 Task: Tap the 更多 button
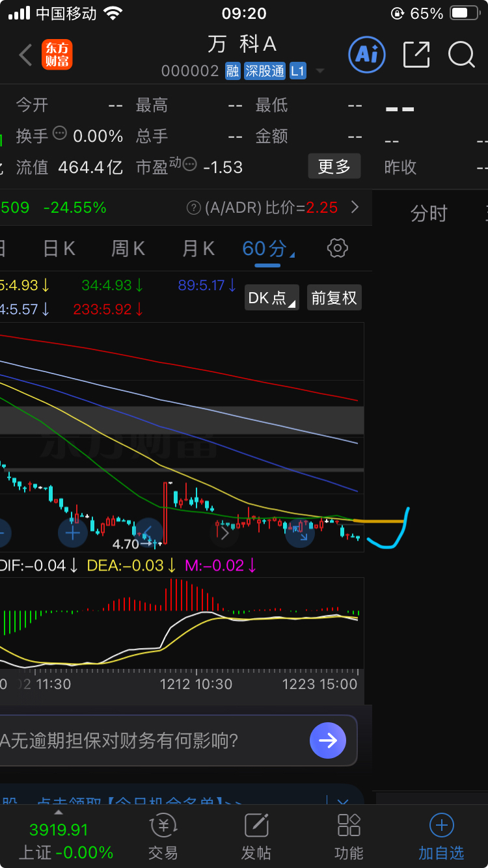point(334,167)
